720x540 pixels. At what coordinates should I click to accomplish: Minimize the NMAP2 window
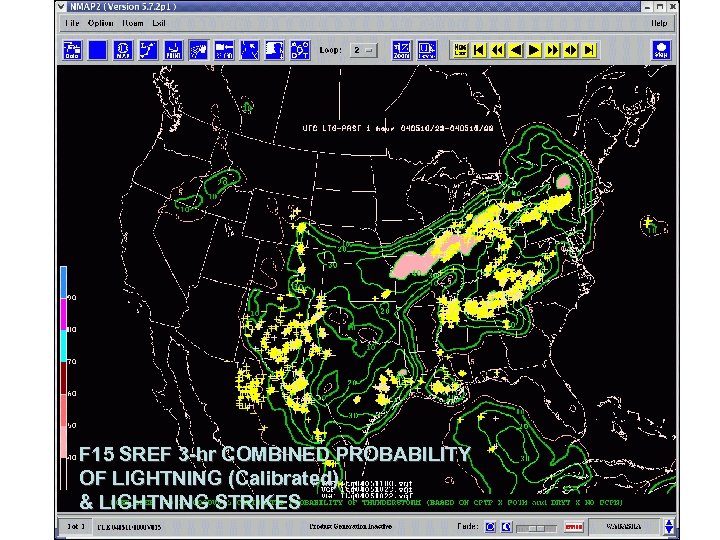(x=647, y=6)
